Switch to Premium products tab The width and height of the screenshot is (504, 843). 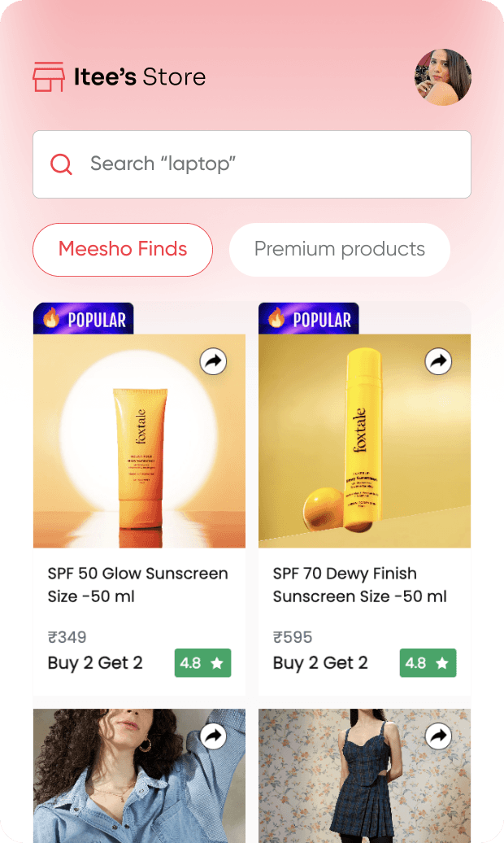[x=340, y=250]
